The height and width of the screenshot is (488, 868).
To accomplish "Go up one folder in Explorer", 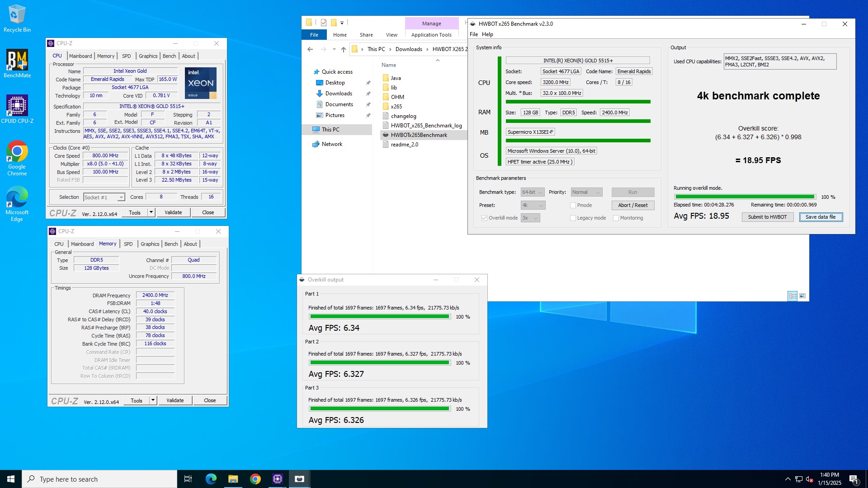I will coord(344,49).
